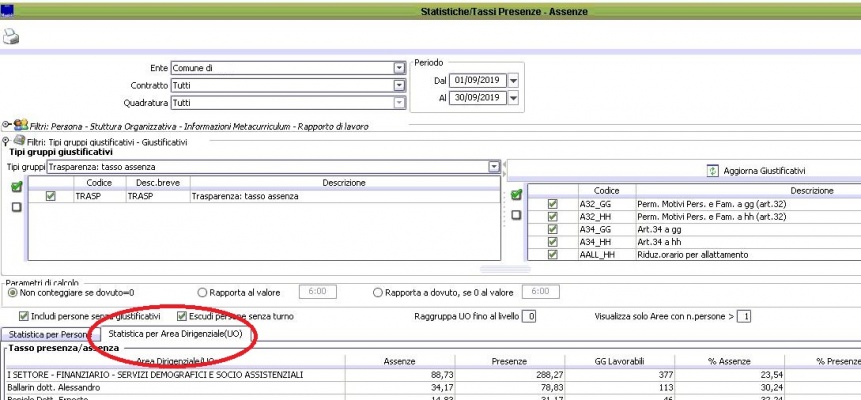861x400 pixels.
Task: Click the Raggruppa UO fino al livello field
Action: coord(530,317)
